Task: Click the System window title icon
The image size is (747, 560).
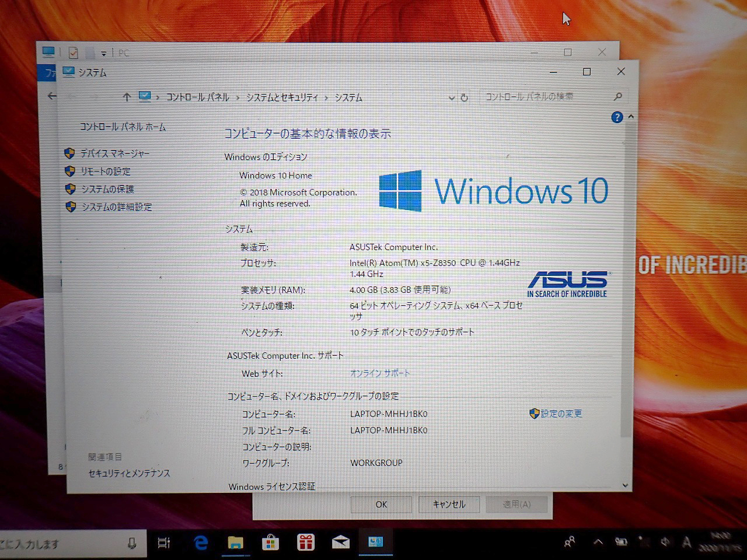Action: (x=69, y=72)
